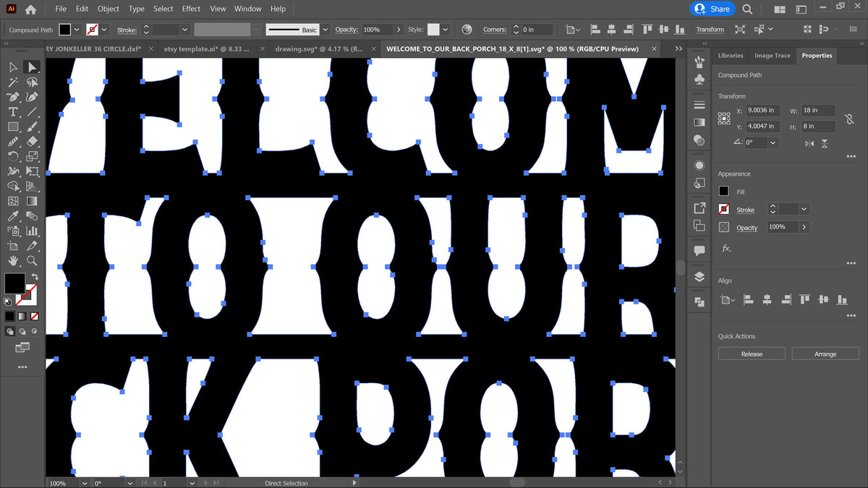
Task: Open the Layers panel icon in dock
Action: click(699, 277)
